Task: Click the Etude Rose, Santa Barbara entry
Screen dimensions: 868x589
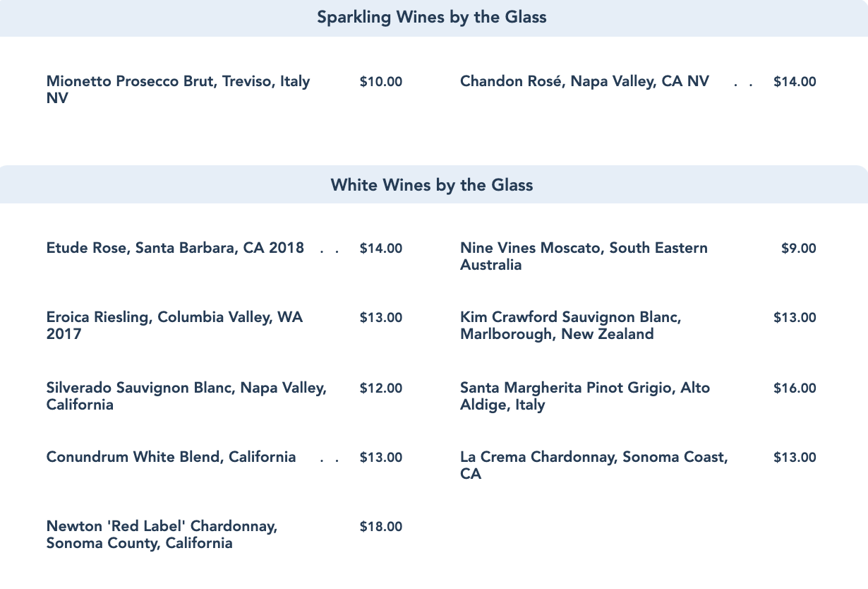Action: pos(175,248)
